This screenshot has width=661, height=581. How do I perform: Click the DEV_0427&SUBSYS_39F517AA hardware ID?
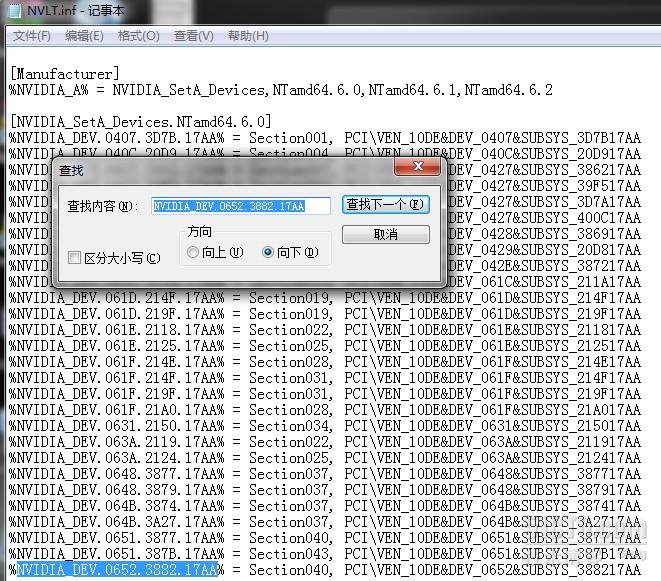(x=545, y=186)
